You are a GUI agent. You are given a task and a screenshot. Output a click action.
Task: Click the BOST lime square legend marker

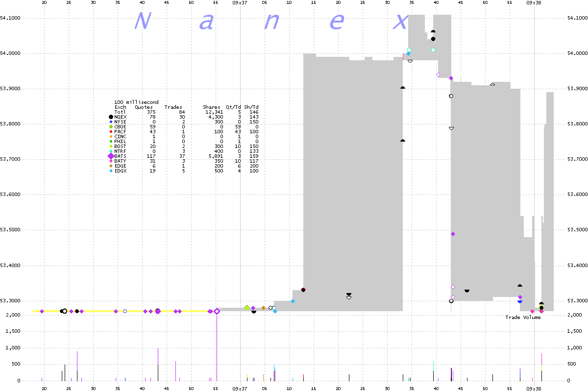coord(111,147)
